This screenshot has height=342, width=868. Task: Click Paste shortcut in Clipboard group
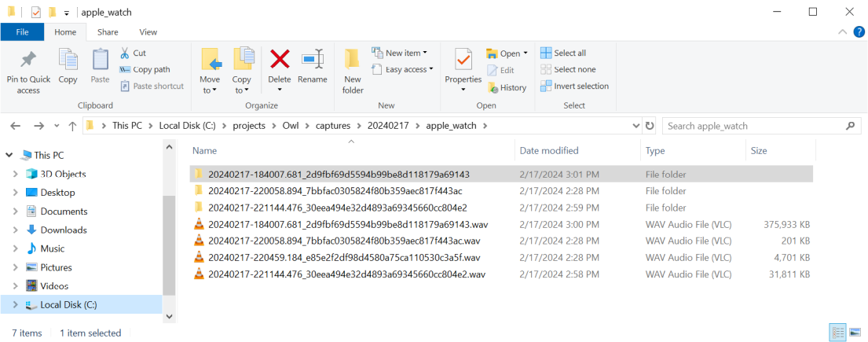pos(152,86)
